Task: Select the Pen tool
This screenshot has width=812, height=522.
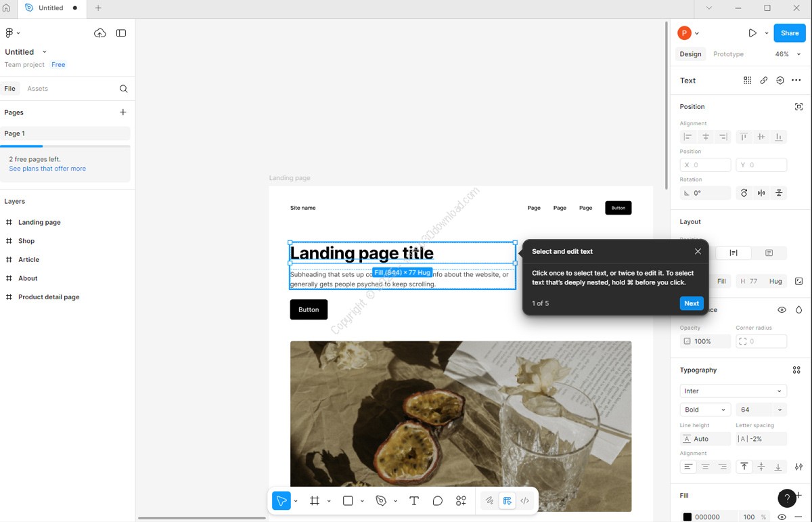Action: (x=381, y=501)
